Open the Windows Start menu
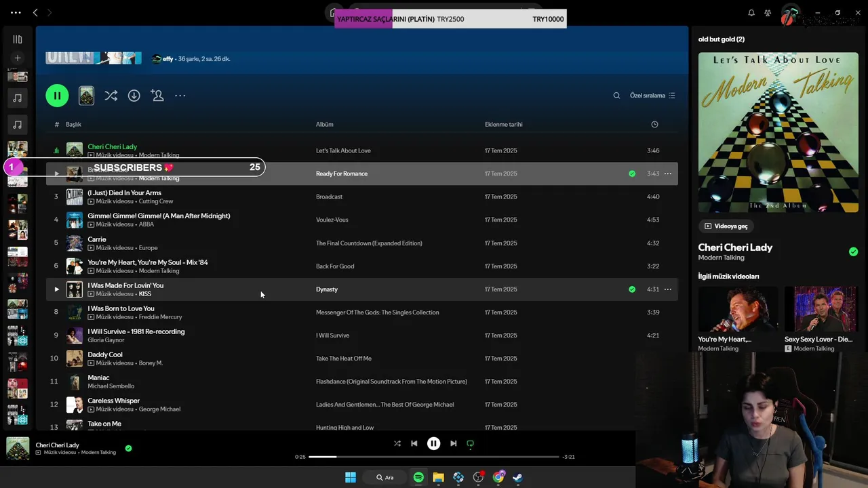868x488 pixels. (x=351, y=478)
